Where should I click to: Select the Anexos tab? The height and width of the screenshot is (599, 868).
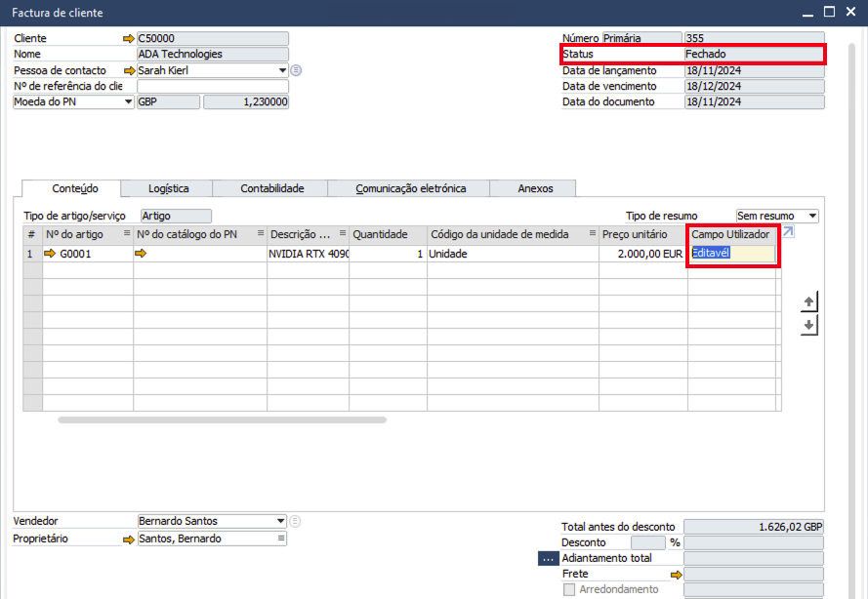pos(535,188)
